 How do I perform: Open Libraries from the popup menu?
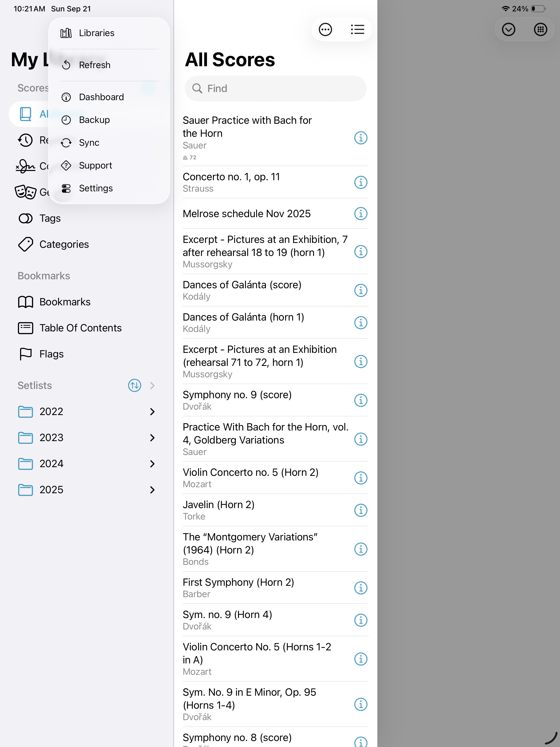[97, 33]
